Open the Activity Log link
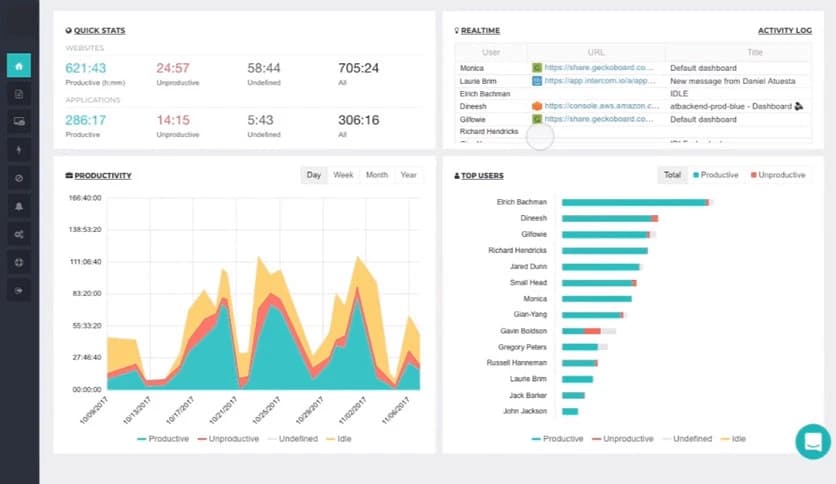 click(784, 31)
